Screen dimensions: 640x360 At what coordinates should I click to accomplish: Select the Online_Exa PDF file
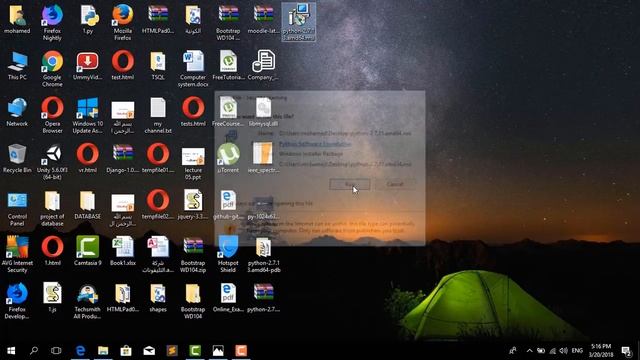228,297
